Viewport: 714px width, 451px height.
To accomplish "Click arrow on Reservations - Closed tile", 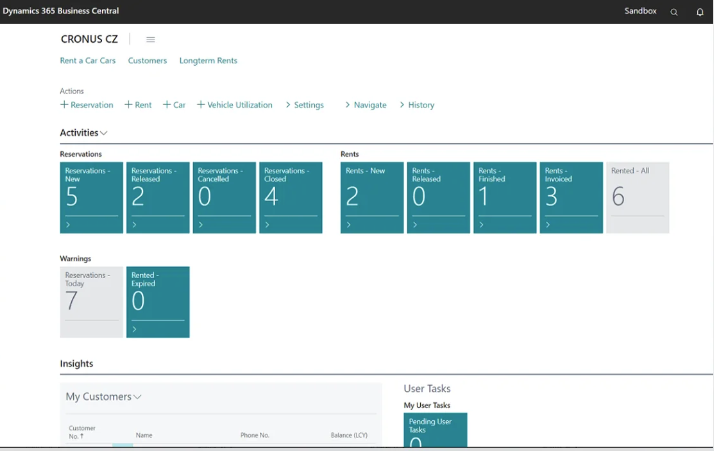I will point(267,225).
